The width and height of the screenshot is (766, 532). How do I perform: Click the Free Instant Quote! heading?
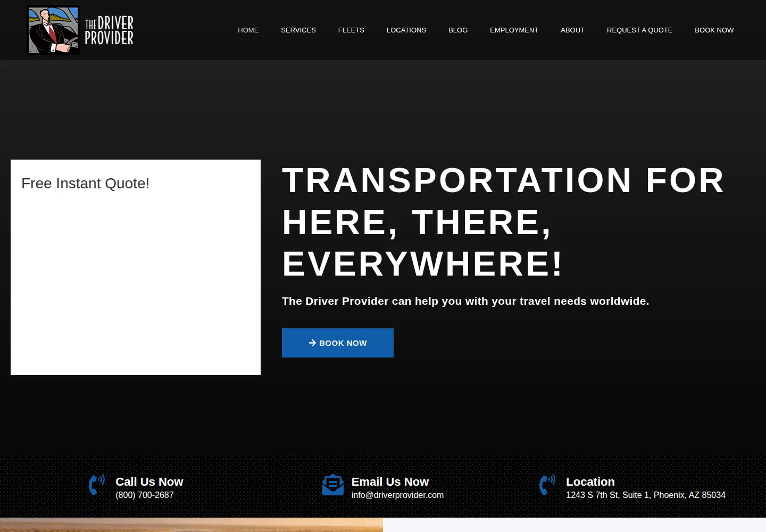point(85,184)
